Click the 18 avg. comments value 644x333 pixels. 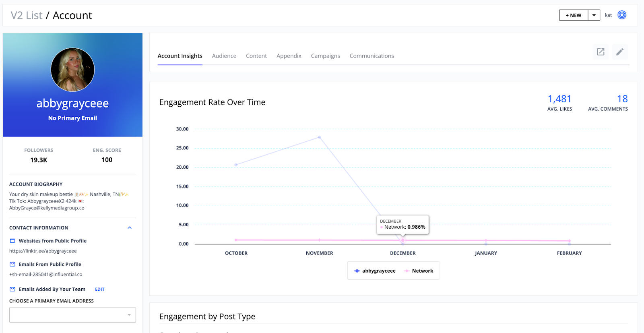[x=622, y=99]
